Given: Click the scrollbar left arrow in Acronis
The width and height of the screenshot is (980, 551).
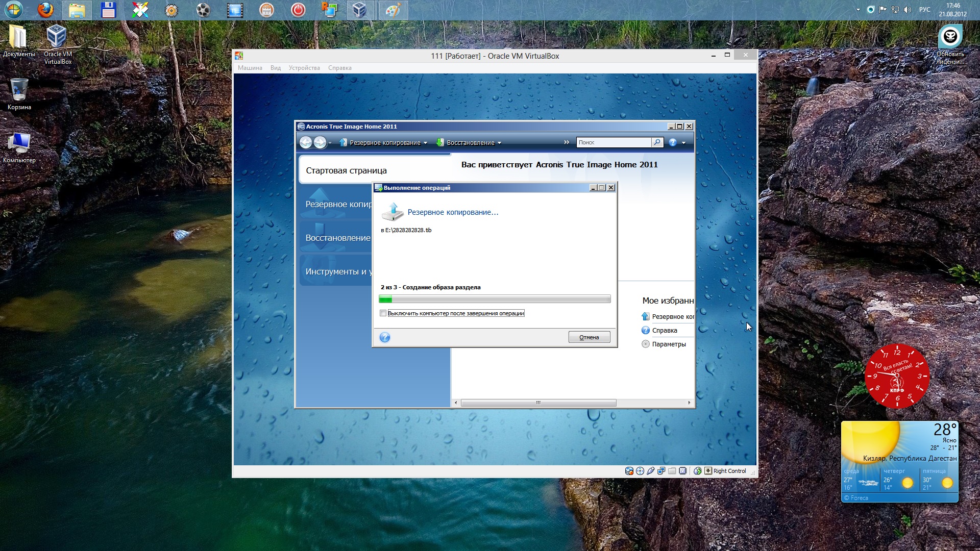Looking at the screenshot, I should [x=456, y=403].
